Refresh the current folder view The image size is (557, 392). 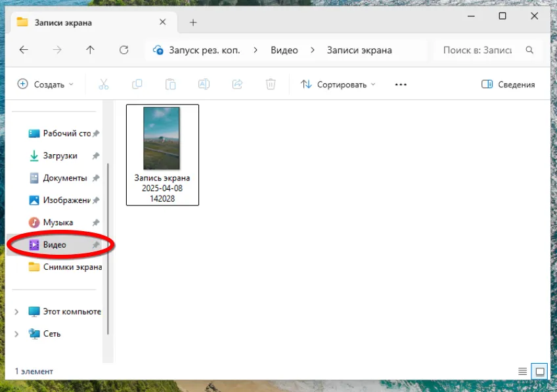tap(123, 50)
